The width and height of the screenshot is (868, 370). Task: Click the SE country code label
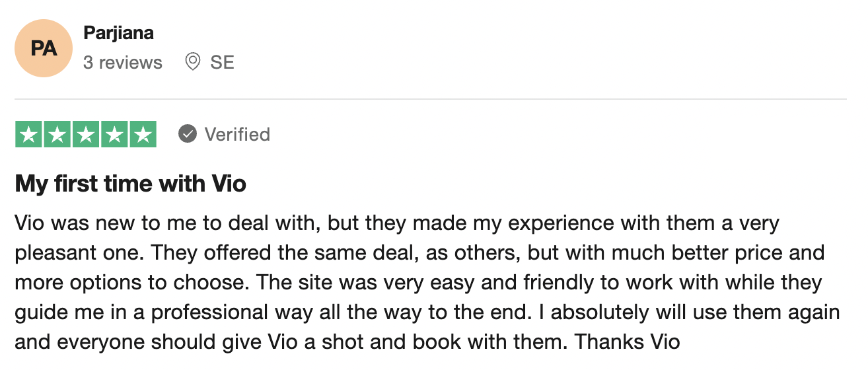click(x=223, y=62)
